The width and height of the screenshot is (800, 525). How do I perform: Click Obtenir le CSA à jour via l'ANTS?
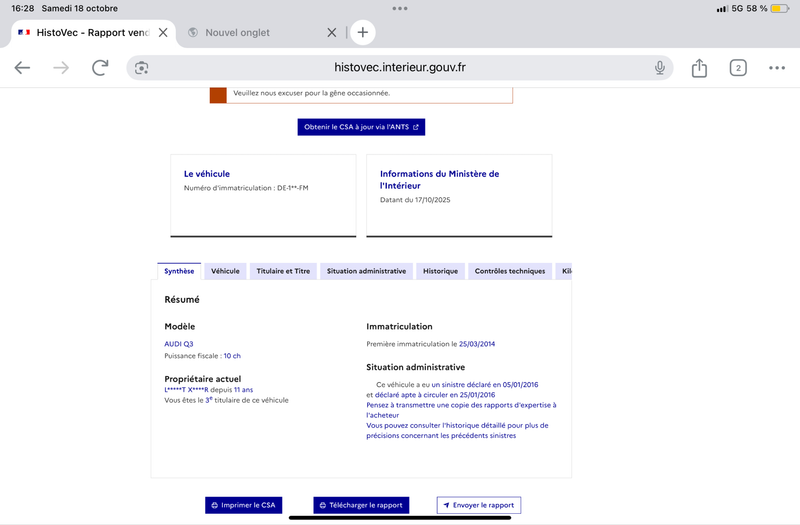[x=361, y=127]
